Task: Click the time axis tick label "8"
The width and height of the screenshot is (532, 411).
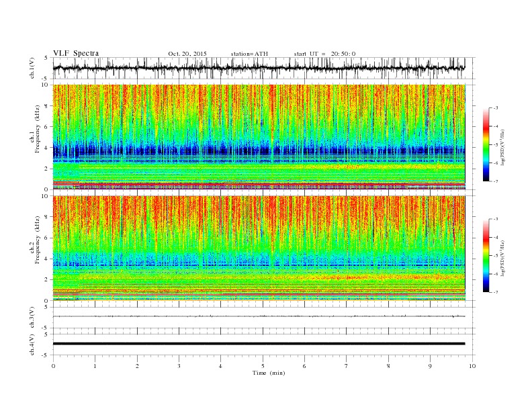Action: [x=388, y=366]
